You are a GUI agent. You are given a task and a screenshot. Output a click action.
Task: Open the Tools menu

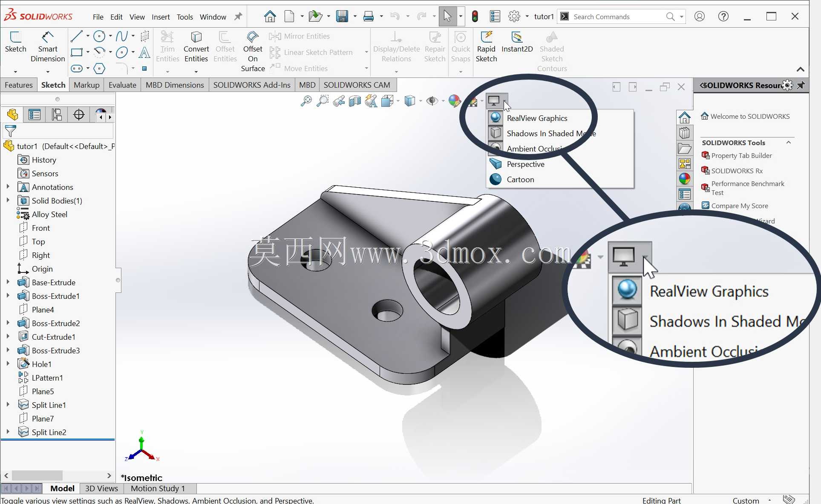(185, 17)
